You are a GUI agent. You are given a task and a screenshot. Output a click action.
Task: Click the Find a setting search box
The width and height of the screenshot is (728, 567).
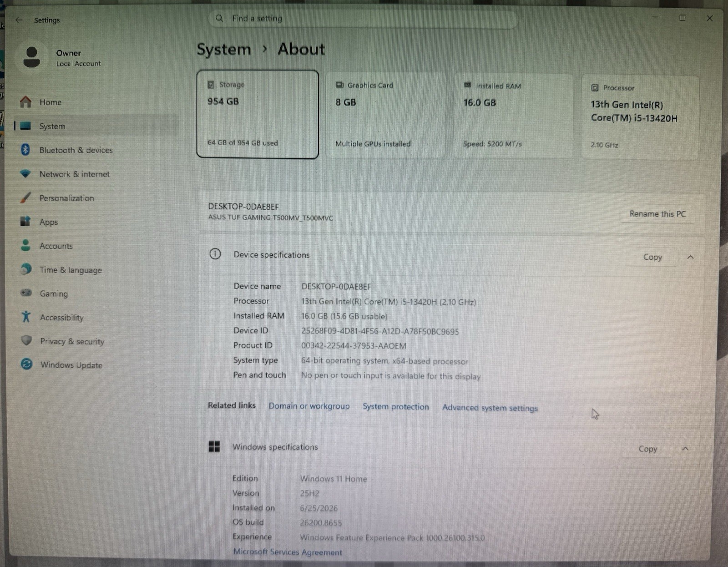point(363,19)
